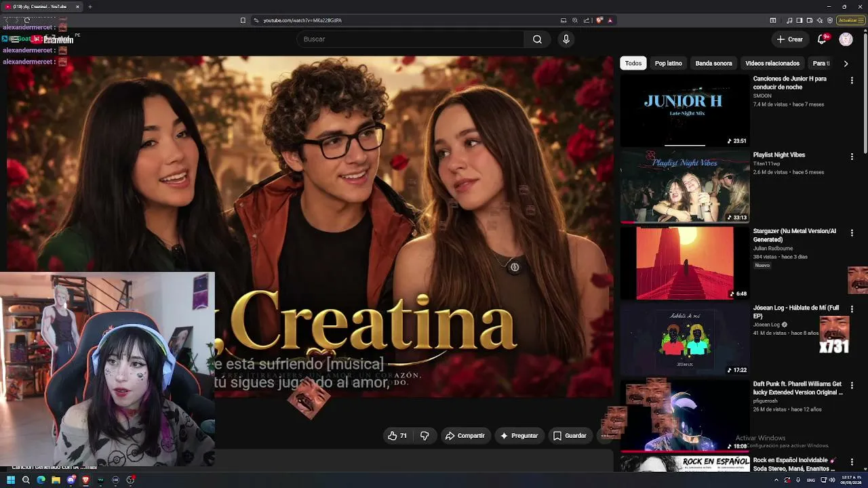Open YouTube notifications bell
This screenshot has width=868, height=488.
coord(823,39)
